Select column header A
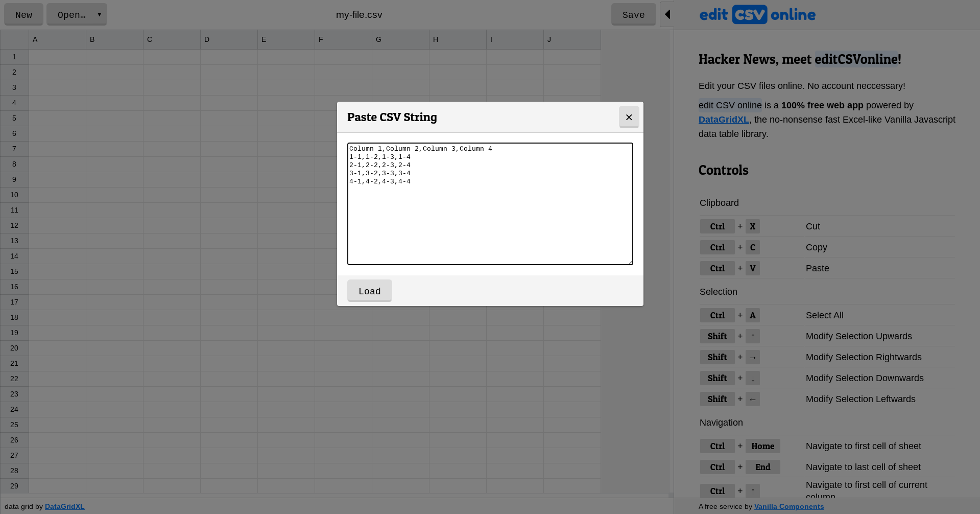The image size is (980, 514). (57, 39)
